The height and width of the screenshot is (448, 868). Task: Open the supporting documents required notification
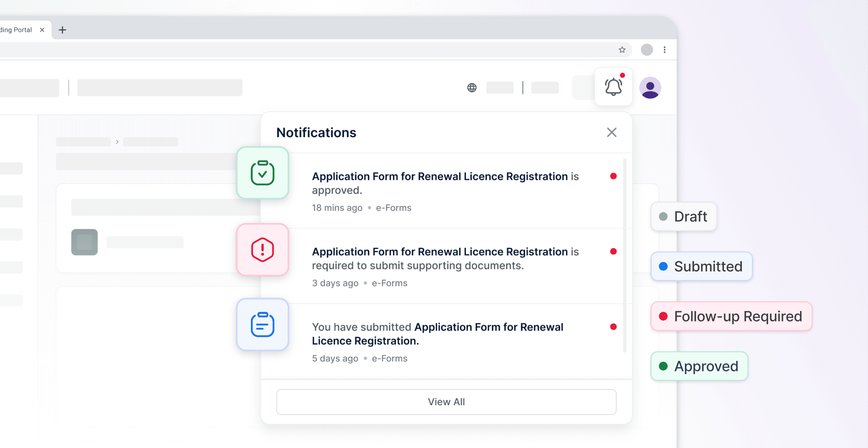(x=445, y=259)
